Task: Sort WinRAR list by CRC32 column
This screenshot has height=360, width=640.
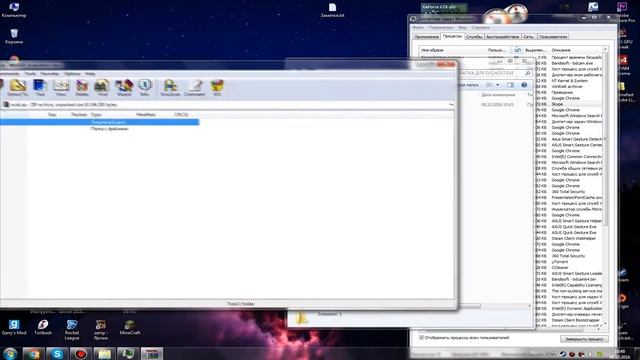Action: tap(181, 115)
